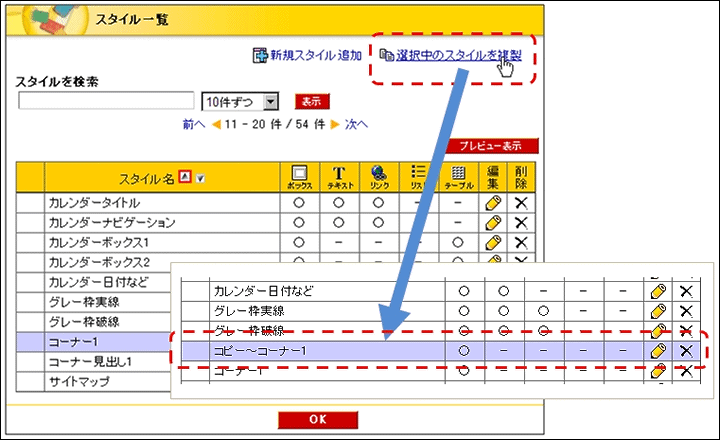This screenshot has height=440, width=720.
Task: Click the スタイル名 column header text
Action: (x=146, y=179)
